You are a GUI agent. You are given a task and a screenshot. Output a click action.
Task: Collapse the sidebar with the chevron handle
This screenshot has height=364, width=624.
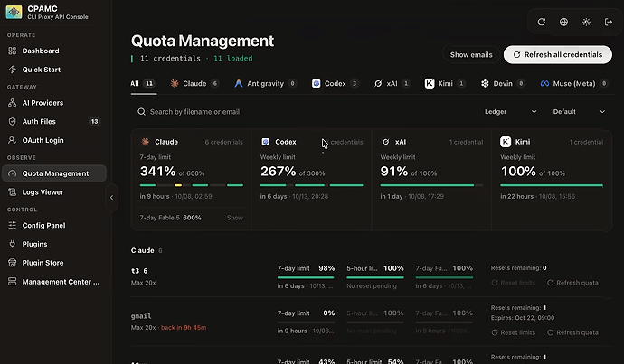(x=111, y=198)
